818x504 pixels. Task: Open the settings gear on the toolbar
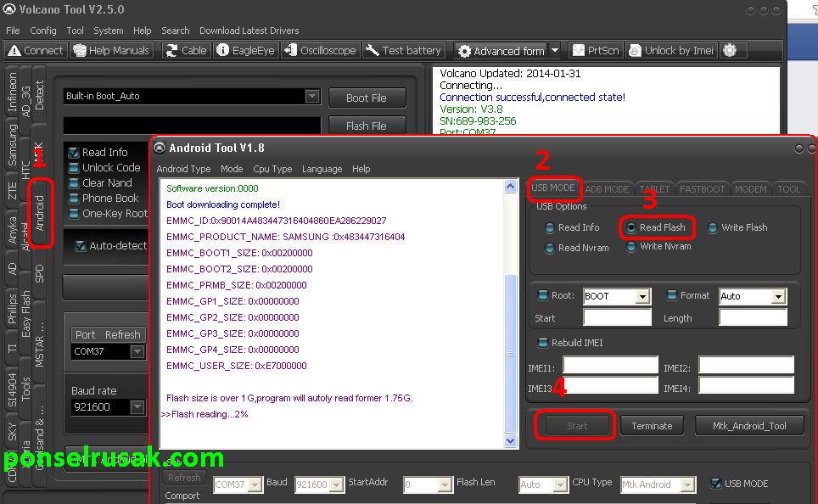(731, 50)
